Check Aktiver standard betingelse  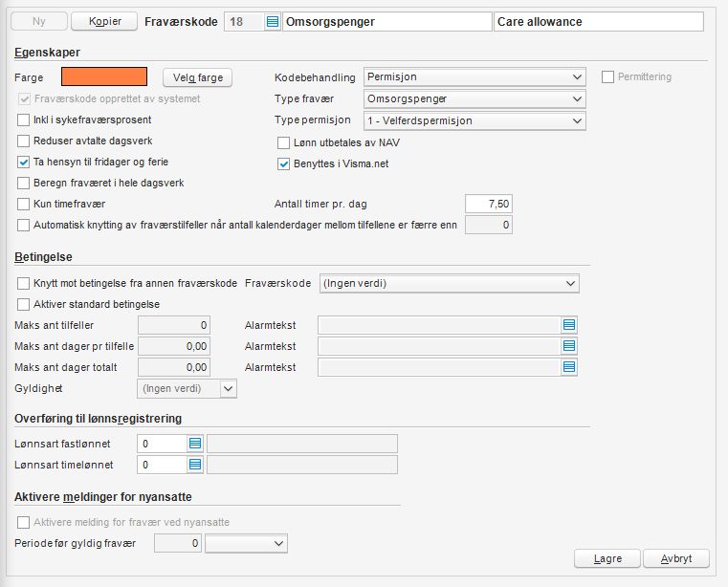click(23, 304)
